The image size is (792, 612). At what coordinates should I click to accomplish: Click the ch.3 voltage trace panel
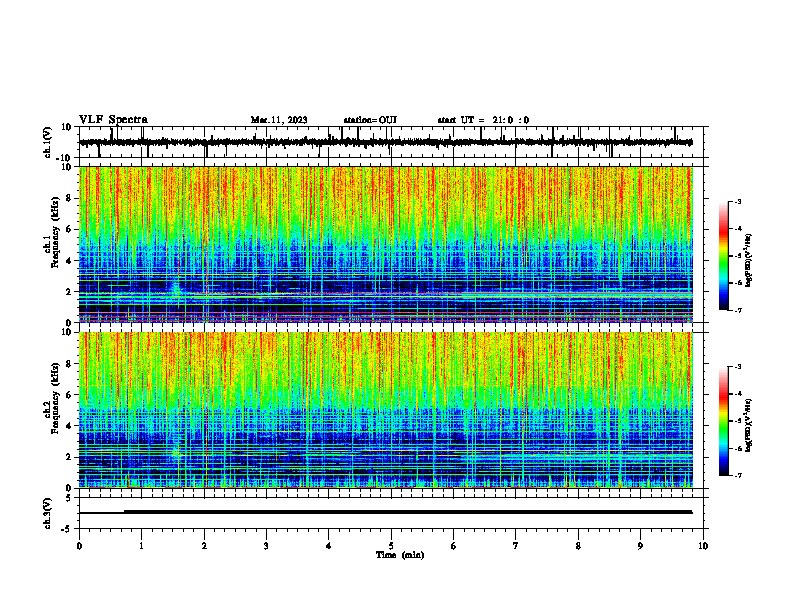click(x=391, y=513)
